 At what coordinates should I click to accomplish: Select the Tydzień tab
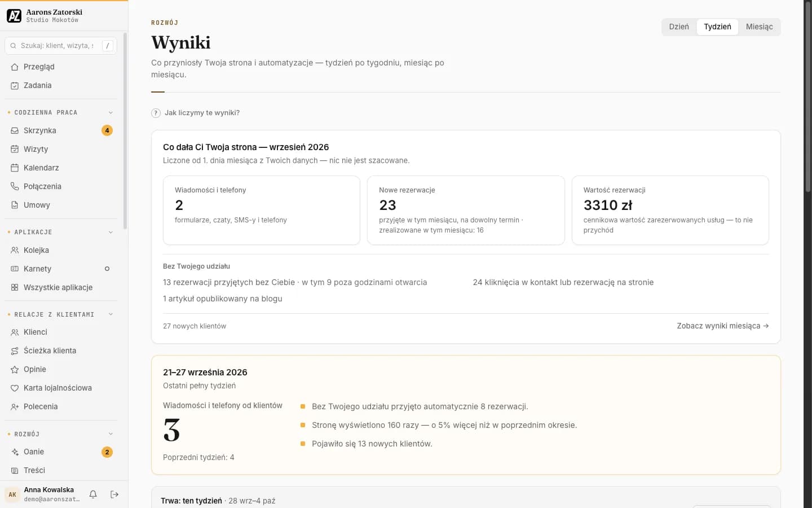(x=717, y=27)
